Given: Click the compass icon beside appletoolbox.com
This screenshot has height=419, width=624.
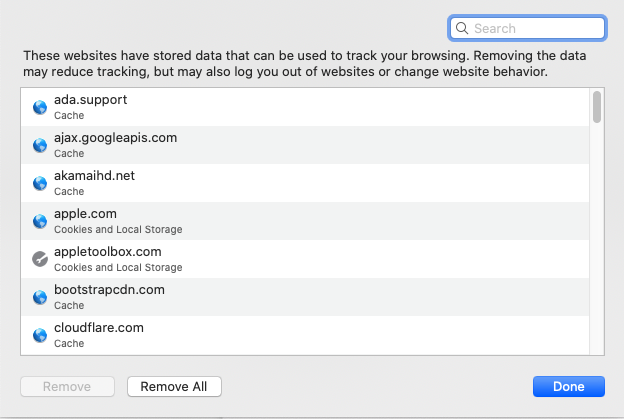Looking at the screenshot, I should 40,259.
